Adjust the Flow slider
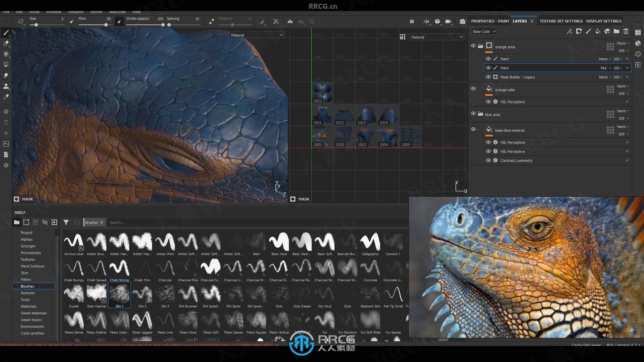Image resolution: width=644 pixels, height=362 pixels. coord(95,25)
